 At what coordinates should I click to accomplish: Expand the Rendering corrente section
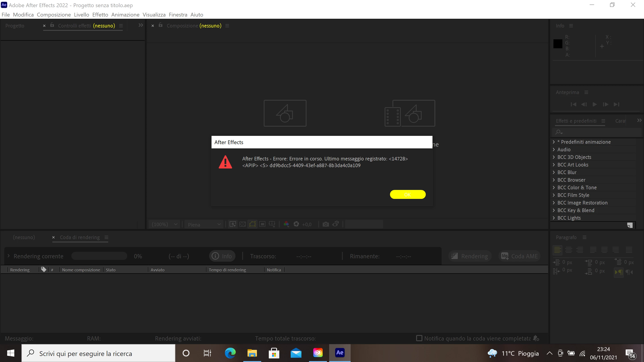[8, 256]
